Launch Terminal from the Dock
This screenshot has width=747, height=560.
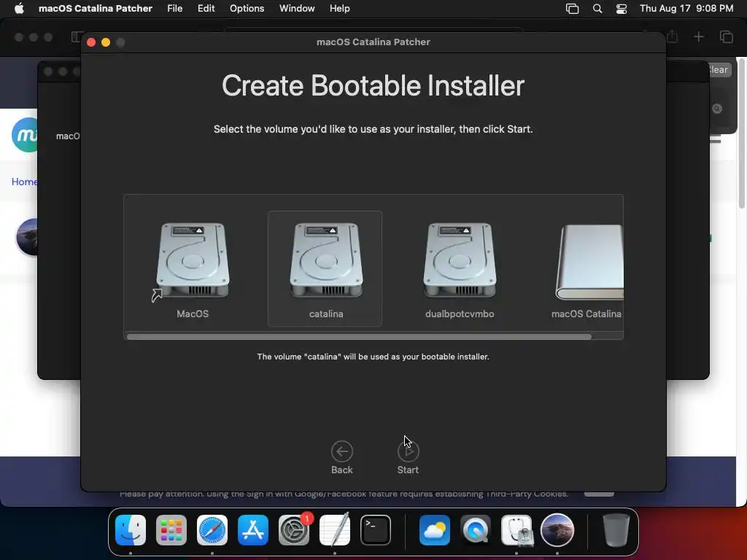point(376,530)
